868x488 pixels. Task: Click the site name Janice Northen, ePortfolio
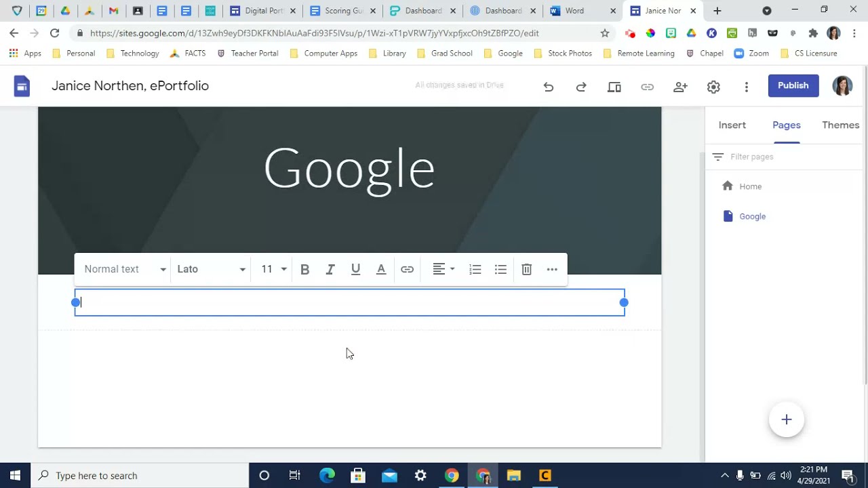130,85
